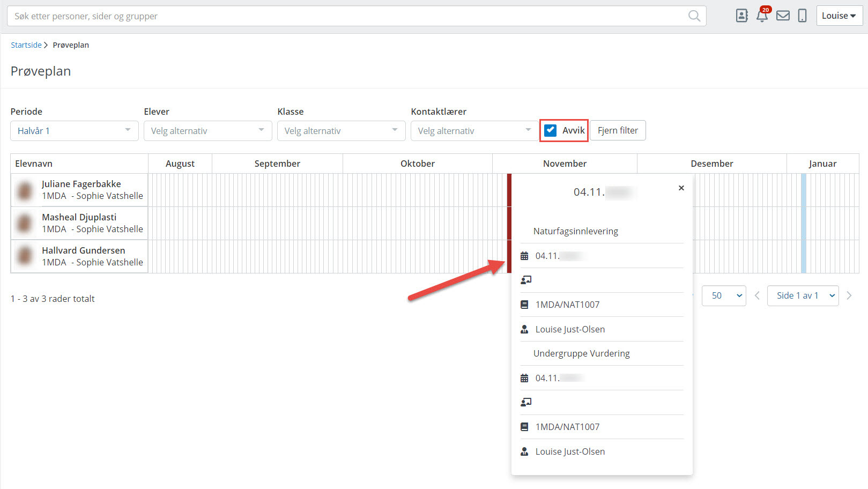
Task: Click Juliane Fagerbakke's profile picture
Action: click(x=25, y=190)
